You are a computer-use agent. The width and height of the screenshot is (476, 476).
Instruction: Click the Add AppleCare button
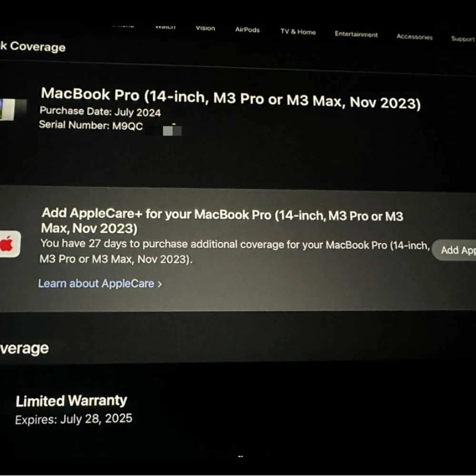(455, 250)
